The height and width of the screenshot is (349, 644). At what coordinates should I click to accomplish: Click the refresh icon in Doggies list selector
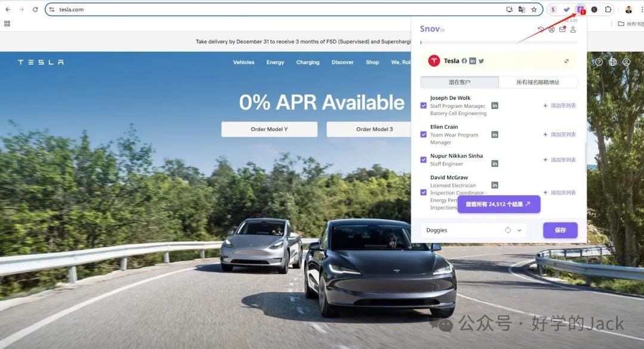pos(508,230)
